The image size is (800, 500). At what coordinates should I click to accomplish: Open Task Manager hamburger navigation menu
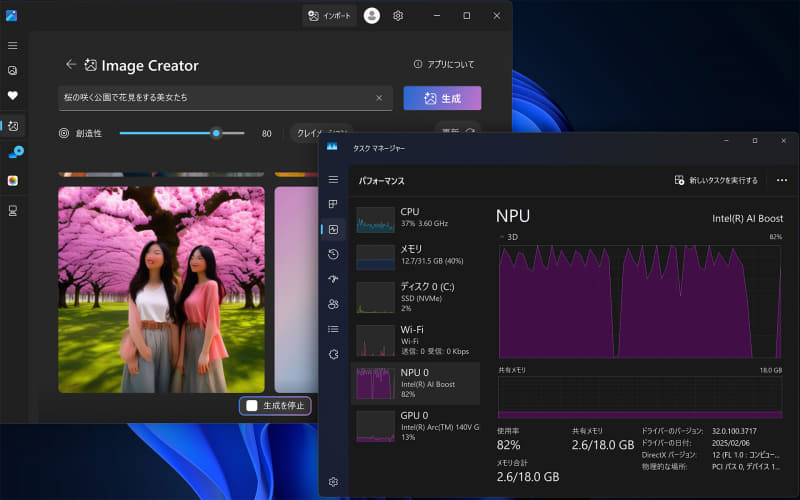click(x=333, y=180)
